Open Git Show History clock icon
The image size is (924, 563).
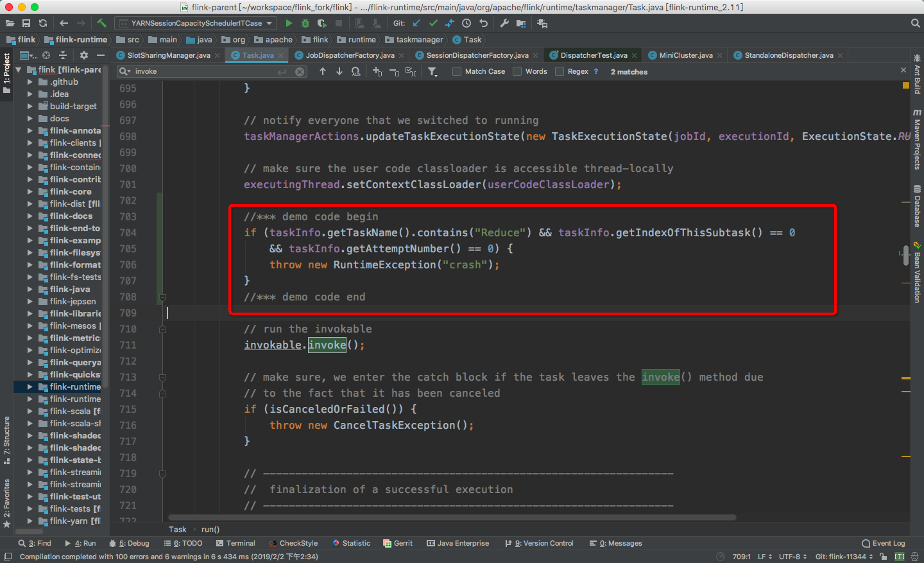(466, 23)
